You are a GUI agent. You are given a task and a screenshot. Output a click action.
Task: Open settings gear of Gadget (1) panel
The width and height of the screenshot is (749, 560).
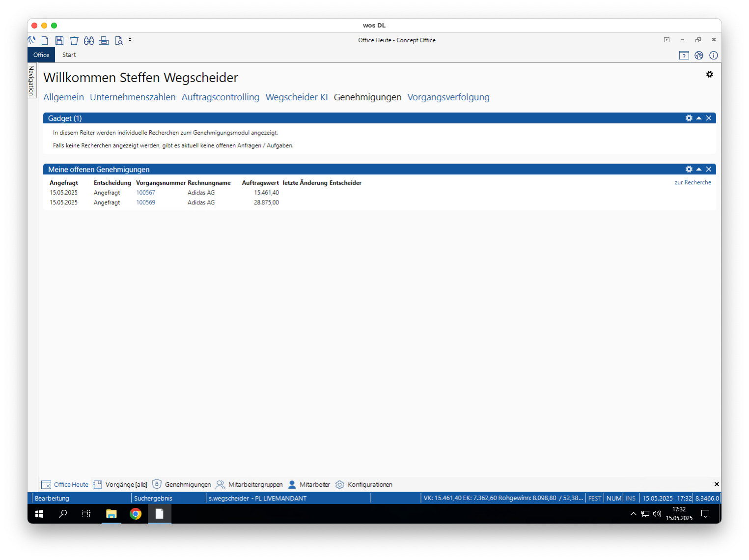pos(689,118)
